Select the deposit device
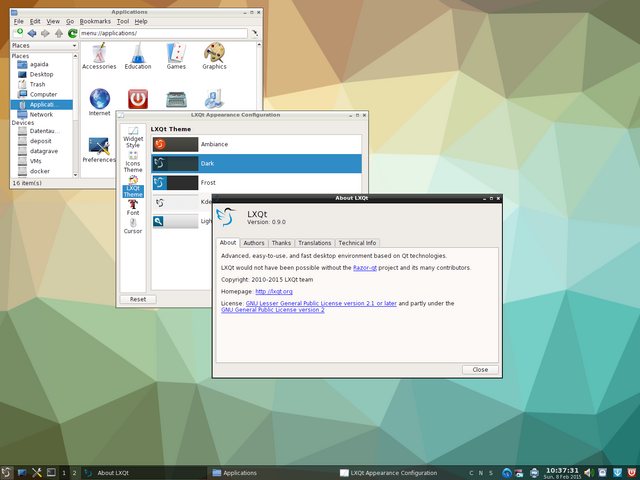 pos(42,141)
